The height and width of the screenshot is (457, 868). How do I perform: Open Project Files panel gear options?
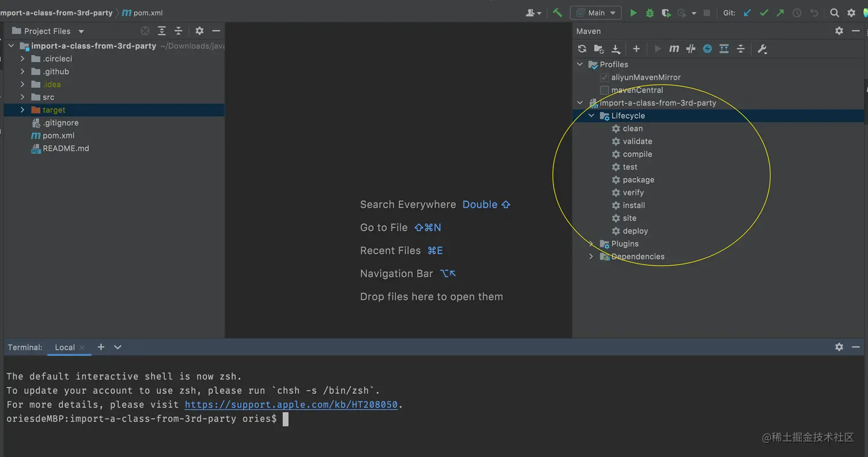click(x=199, y=31)
